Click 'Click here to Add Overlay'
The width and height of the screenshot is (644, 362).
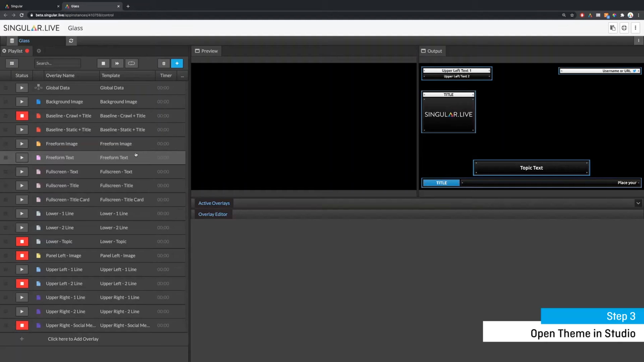(73, 339)
